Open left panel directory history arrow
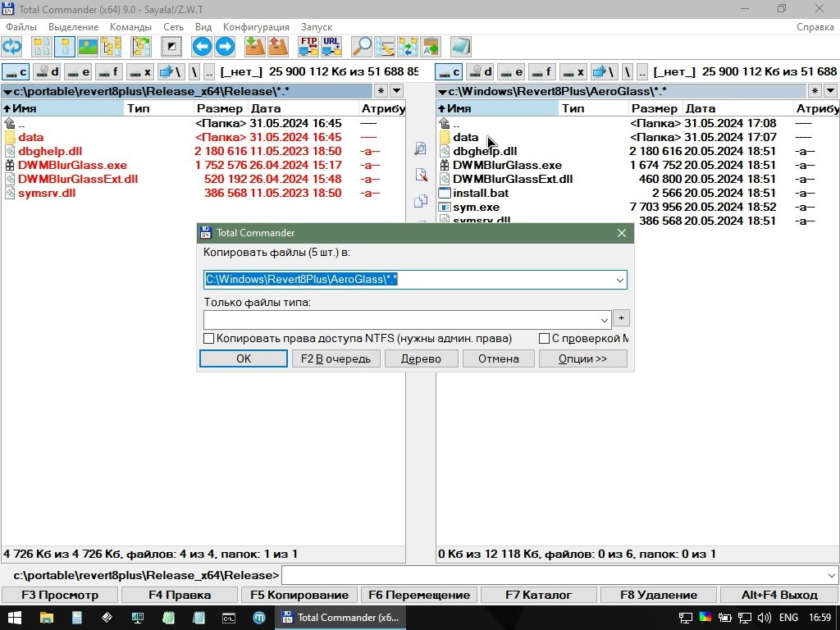The image size is (840, 630). [x=397, y=91]
